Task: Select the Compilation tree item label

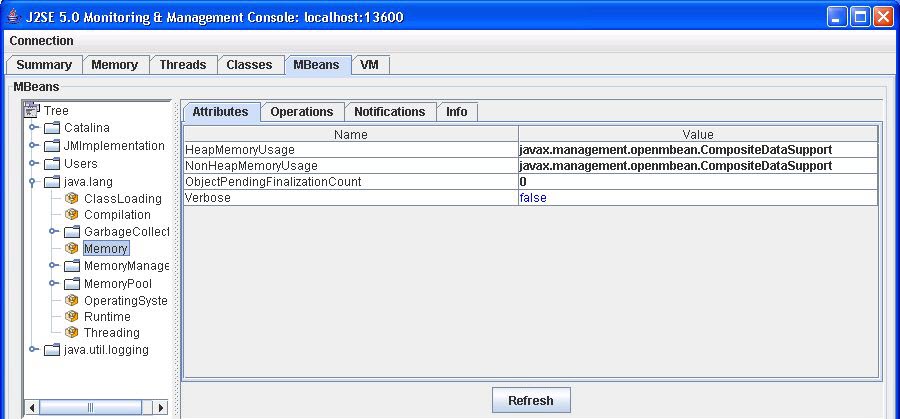Action: click(117, 215)
